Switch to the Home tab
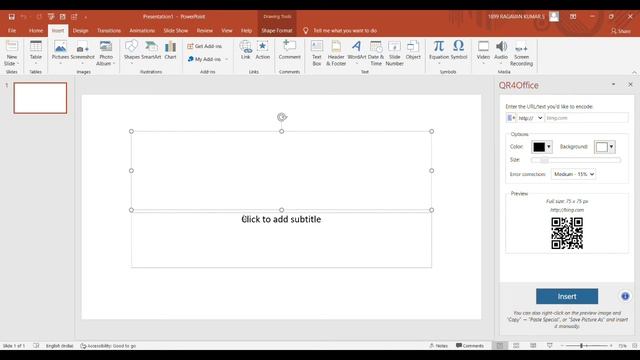 (36, 31)
